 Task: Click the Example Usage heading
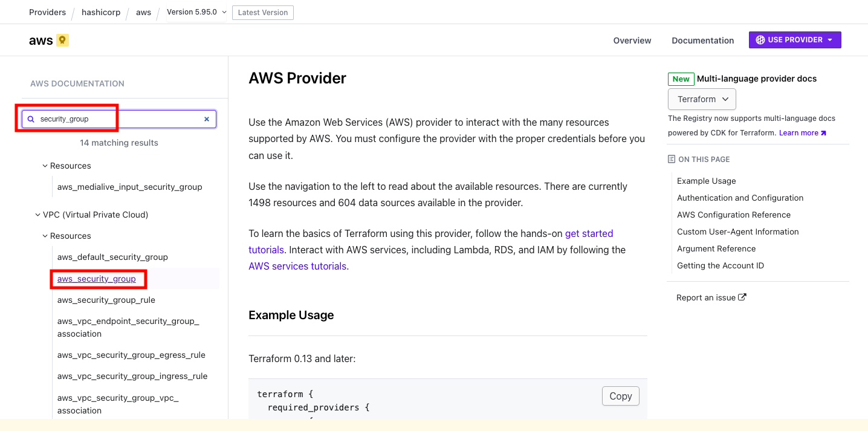[x=291, y=315]
